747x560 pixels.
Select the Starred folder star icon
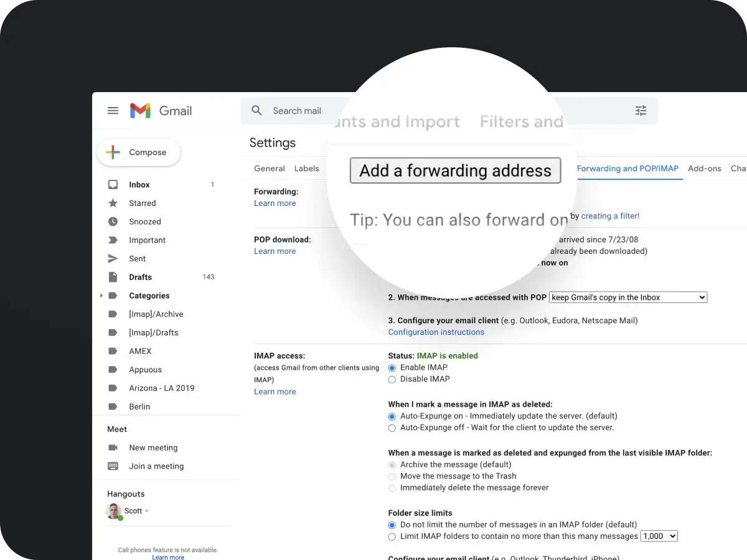113,203
